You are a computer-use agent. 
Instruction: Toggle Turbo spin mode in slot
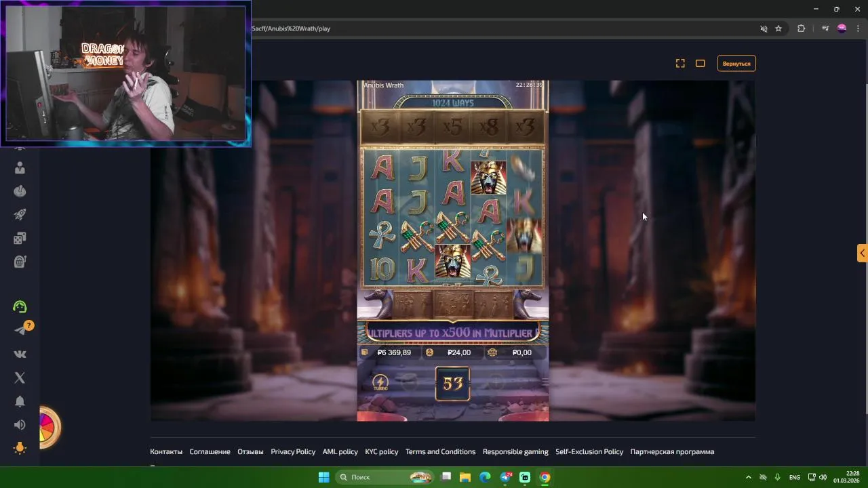point(380,383)
